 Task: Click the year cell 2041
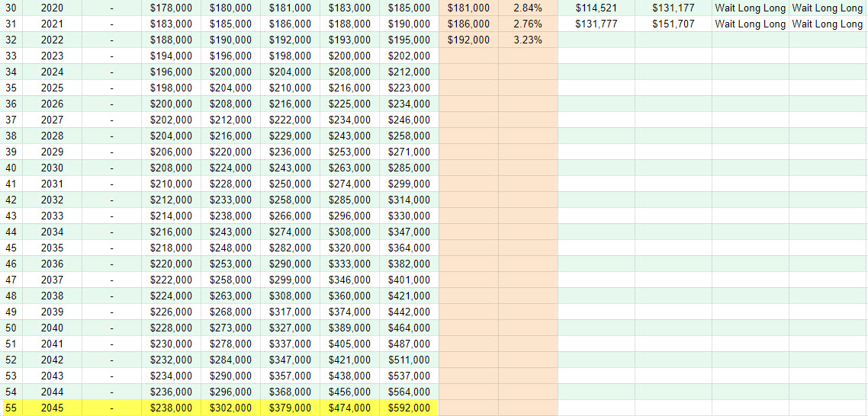pyautogui.click(x=52, y=344)
